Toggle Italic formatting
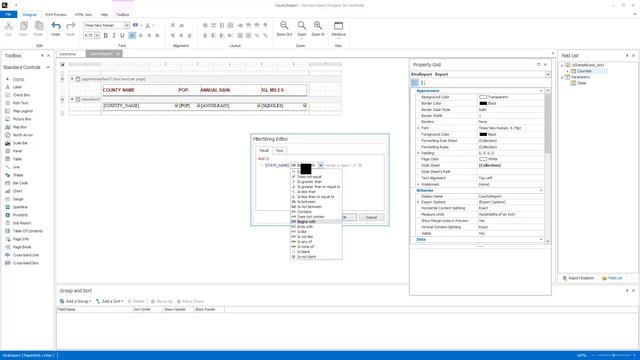This screenshot has width=640, height=360. pos(114,36)
